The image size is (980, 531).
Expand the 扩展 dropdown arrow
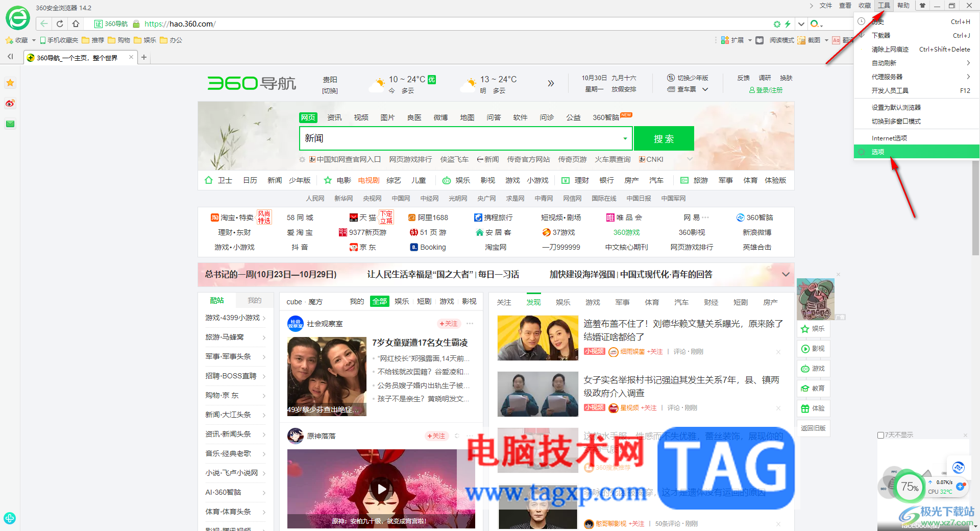tap(750, 40)
